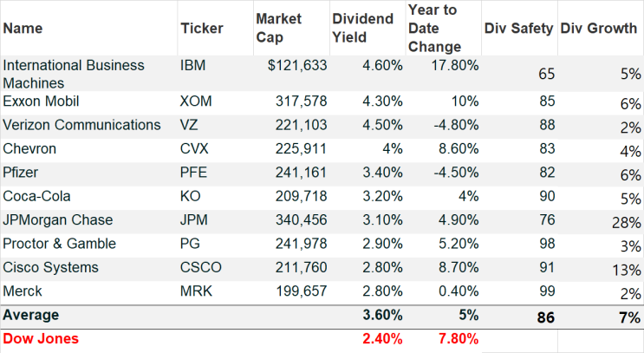Click the red Dow Jones label
The width and height of the screenshot is (644, 353).
pos(41,338)
